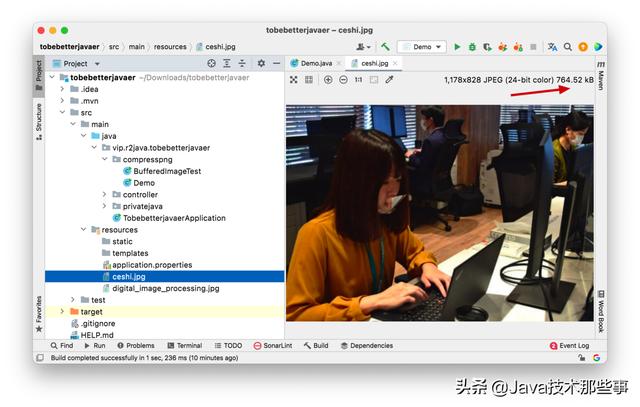Collapse the src folder
This screenshot has width=640, height=407.
click(x=62, y=112)
